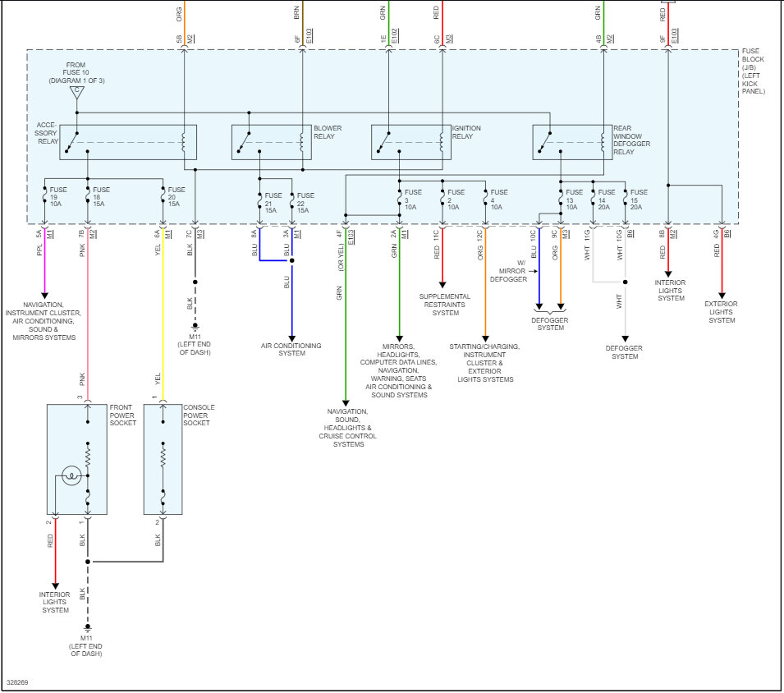Click the FUSE 19 10A label
The width and height of the screenshot is (784, 693).
point(57,196)
